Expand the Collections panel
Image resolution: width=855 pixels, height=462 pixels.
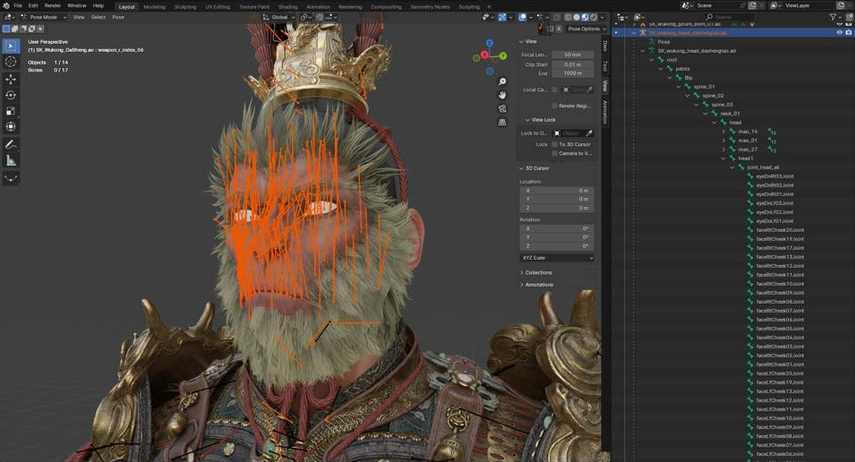click(522, 272)
